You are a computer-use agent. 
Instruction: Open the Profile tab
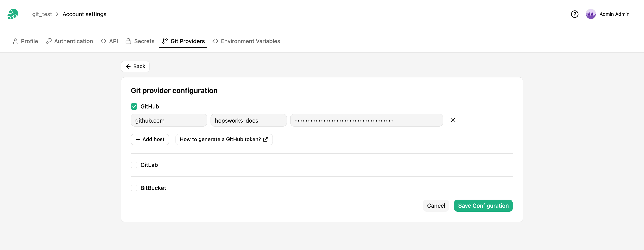click(x=25, y=41)
